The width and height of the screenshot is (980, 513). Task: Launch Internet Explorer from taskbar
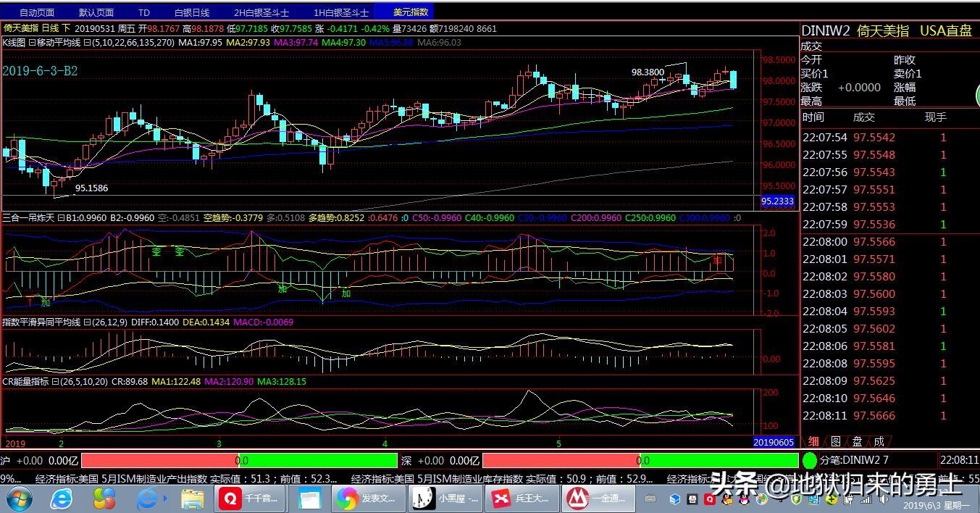pos(62,499)
